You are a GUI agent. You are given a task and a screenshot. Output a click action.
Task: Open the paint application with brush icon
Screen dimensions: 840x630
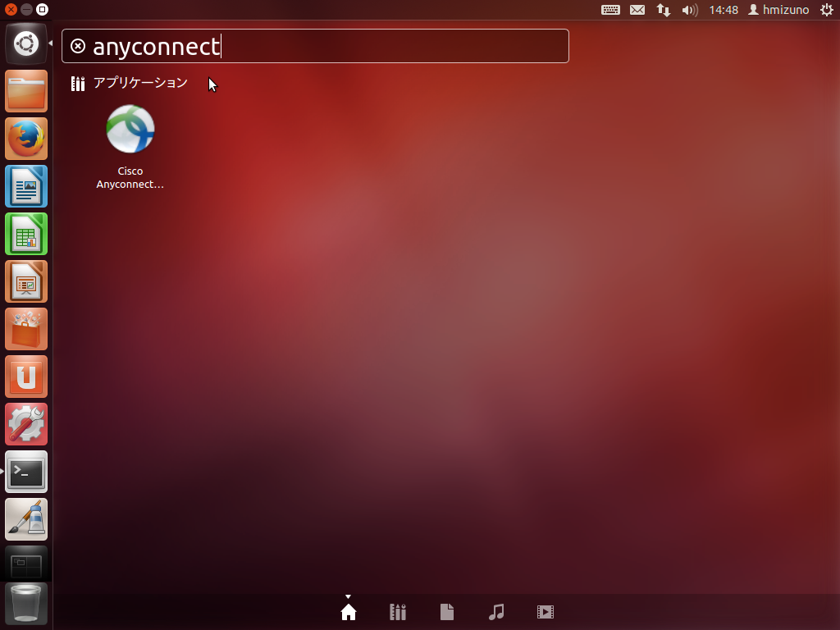point(26,519)
